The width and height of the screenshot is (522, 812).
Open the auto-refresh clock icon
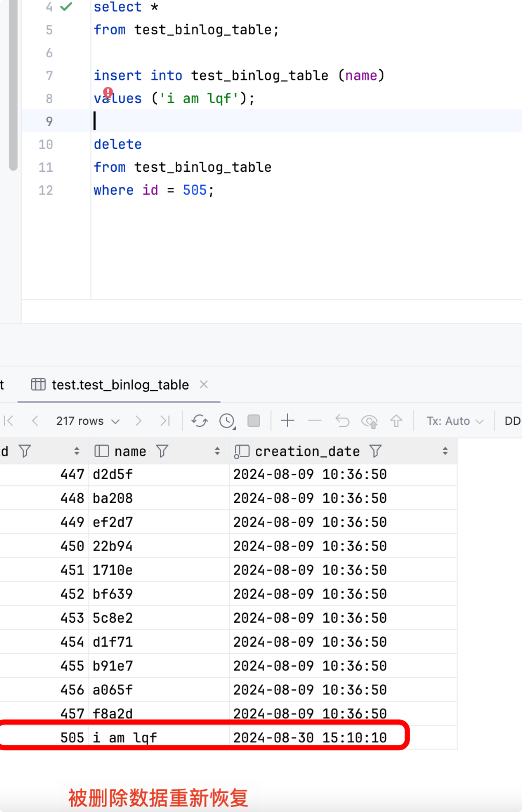pyautogui.click(x=227, y=421)
